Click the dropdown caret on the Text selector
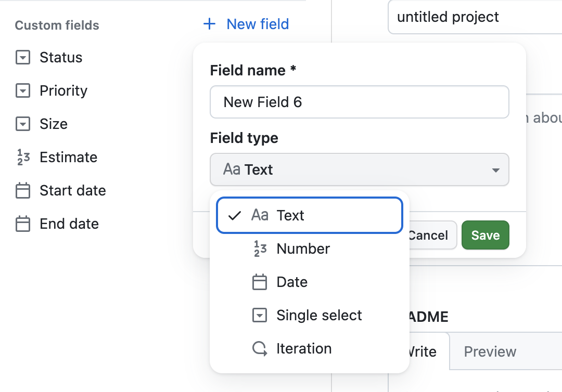Image resolution: width=562 pixels, height=392 pixels. 495,169
